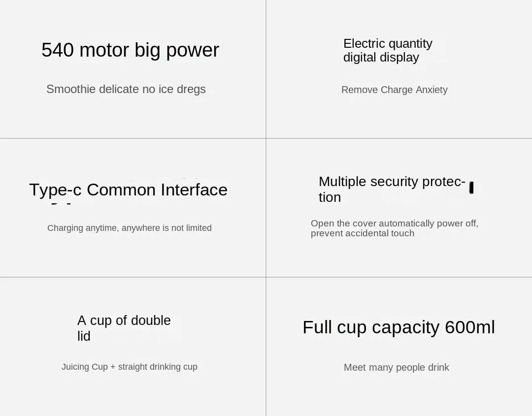Viewport: 532px width, 416px height.
Task: Click the word "Type-c" in the interface heading
Action: click(x=55, y=190)
